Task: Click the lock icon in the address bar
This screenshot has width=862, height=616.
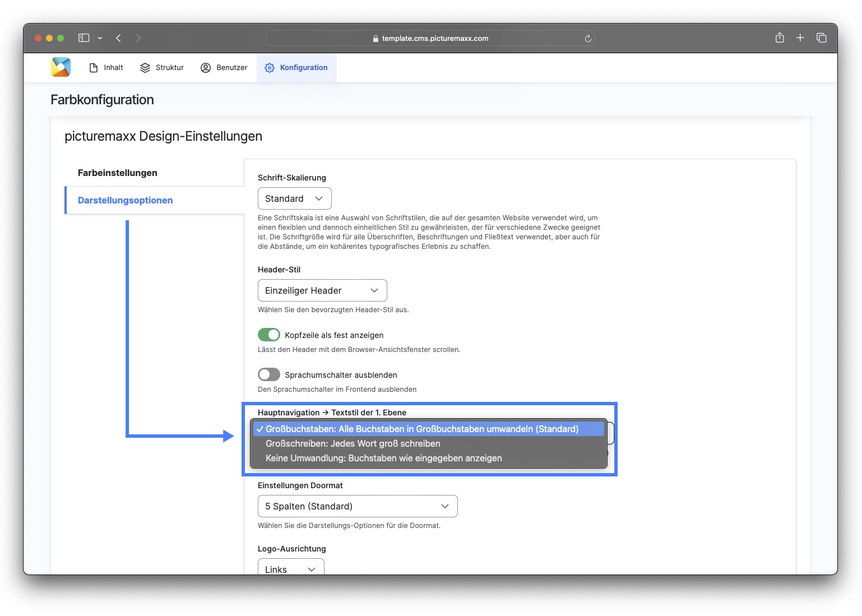Action: pyautogui.click(x=376, y=39)
